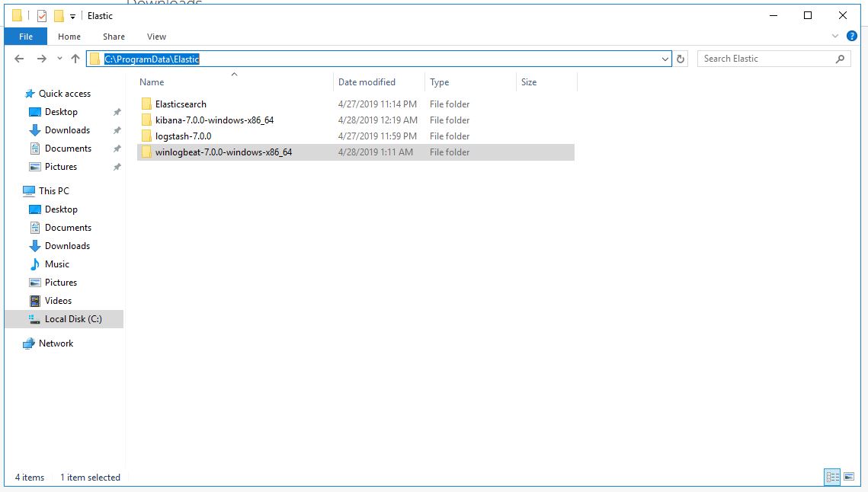
Task: Select This PC in navigation pane
Action: point(53,191)
